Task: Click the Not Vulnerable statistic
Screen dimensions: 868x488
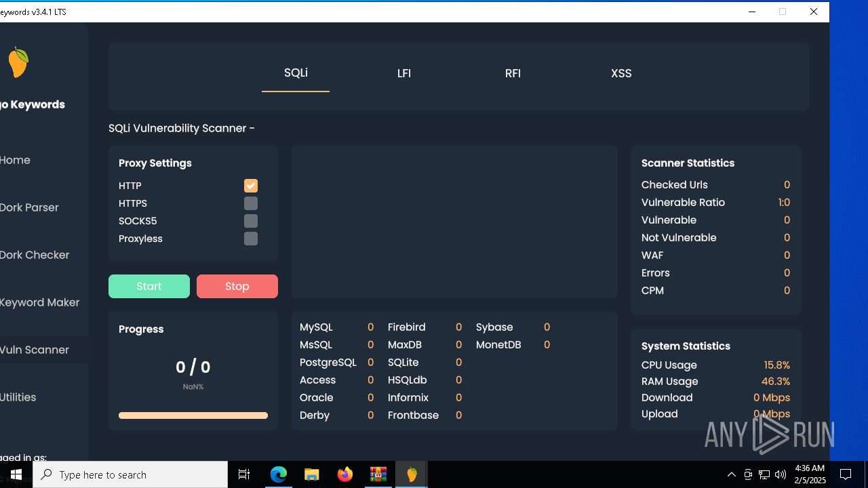Action: point(715,238)
